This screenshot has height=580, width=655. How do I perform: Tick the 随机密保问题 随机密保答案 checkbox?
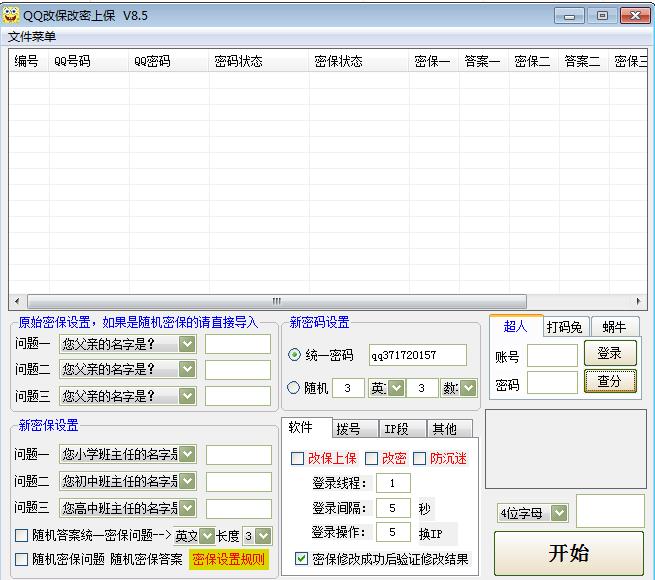(21, 560)
